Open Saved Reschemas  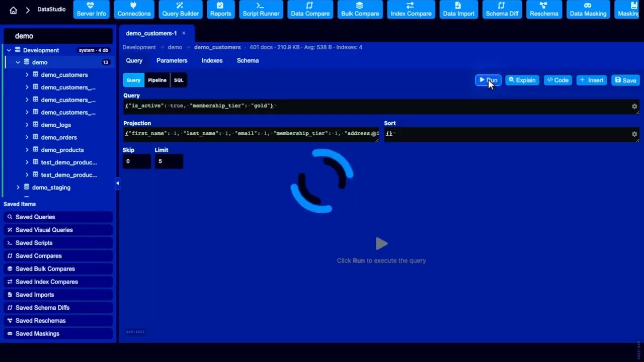tap(58, 321)
